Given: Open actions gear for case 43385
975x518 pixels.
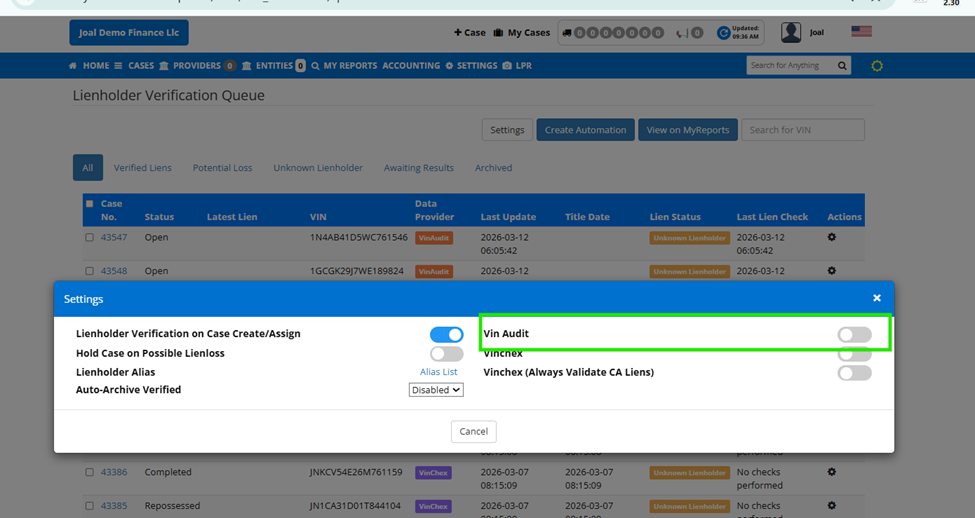Looking at the screenshot, I should (x=831, y=506).
